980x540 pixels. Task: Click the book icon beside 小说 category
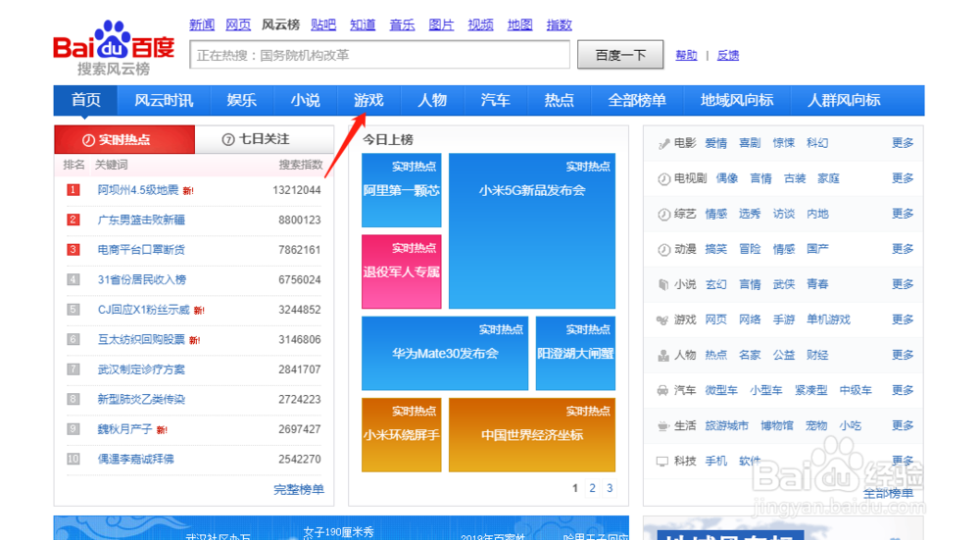click(x=663, y=285)
